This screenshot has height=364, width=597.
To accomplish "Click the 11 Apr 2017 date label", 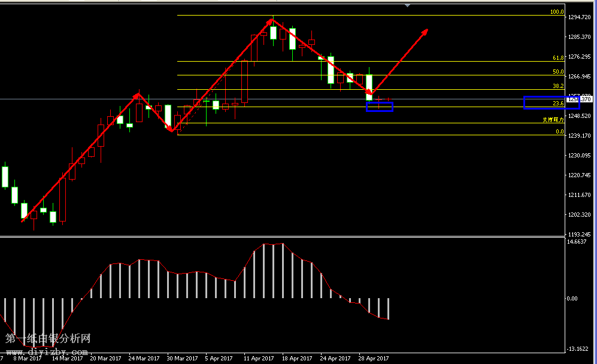I will coord(259,359).
